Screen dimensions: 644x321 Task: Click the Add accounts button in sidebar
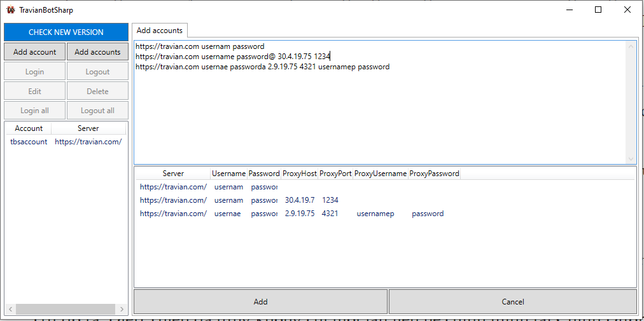(x=97, y=51)
